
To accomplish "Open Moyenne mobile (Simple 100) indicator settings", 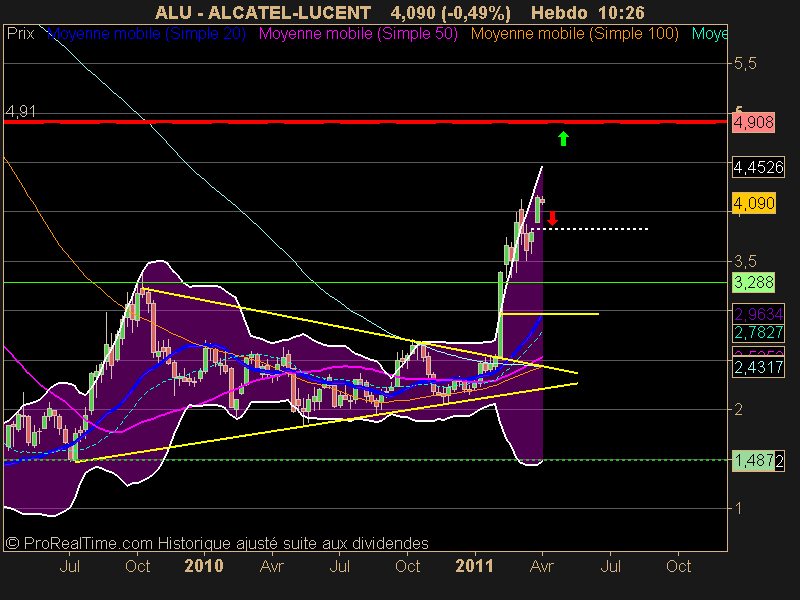I will (x=574, y=34).
